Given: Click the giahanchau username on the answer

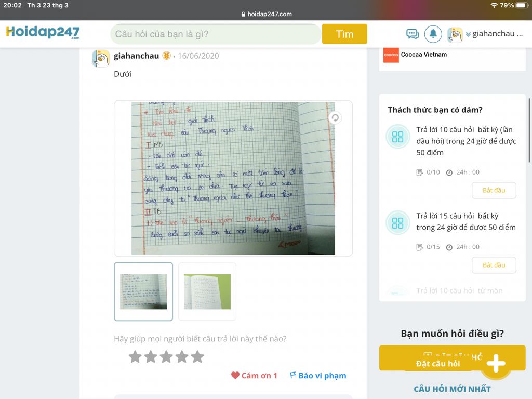Looking at the screenshot, I should [x=136, y=56].
